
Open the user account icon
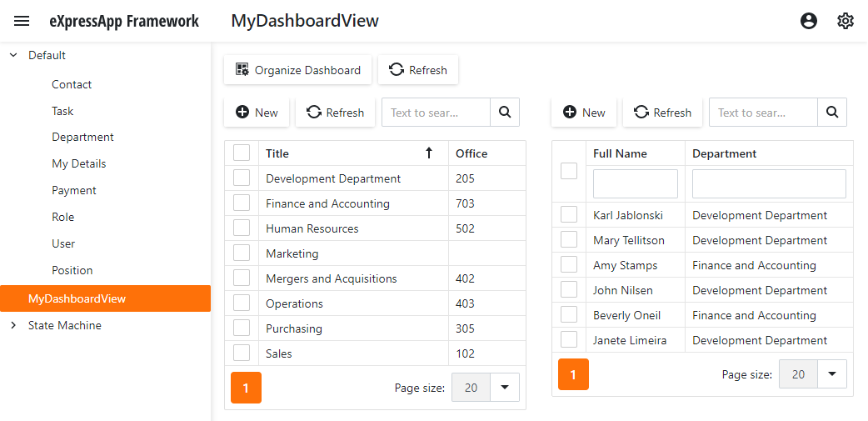coord(809,21)
